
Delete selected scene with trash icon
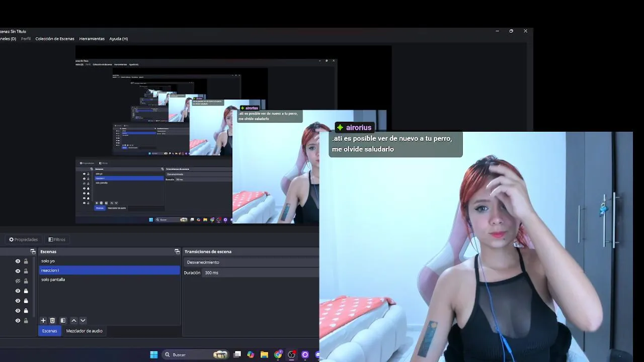tap(52, 320)
